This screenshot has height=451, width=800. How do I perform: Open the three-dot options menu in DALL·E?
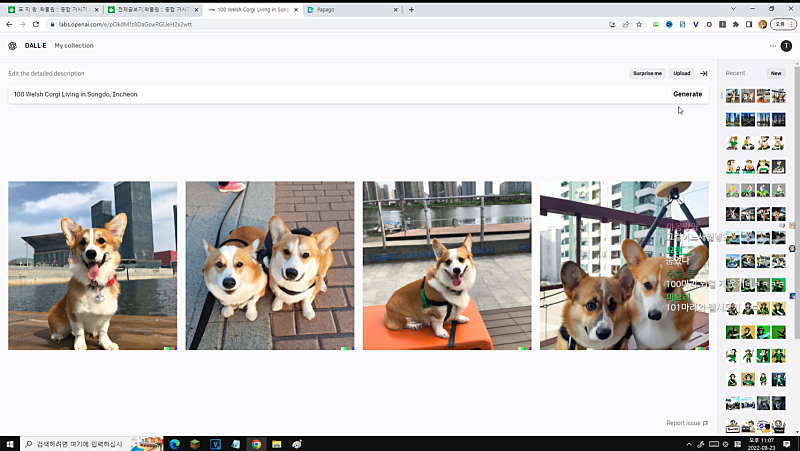click(772, 46)
